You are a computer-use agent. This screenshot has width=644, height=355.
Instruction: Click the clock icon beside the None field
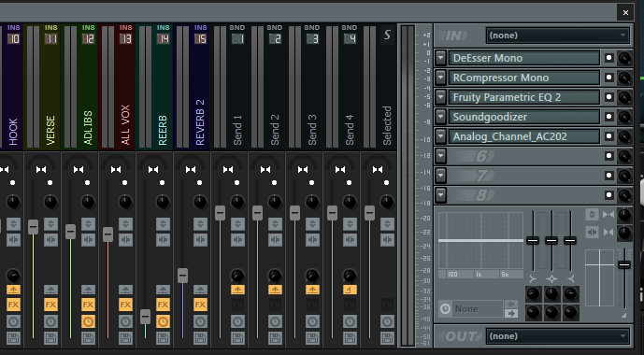point(445,308)
